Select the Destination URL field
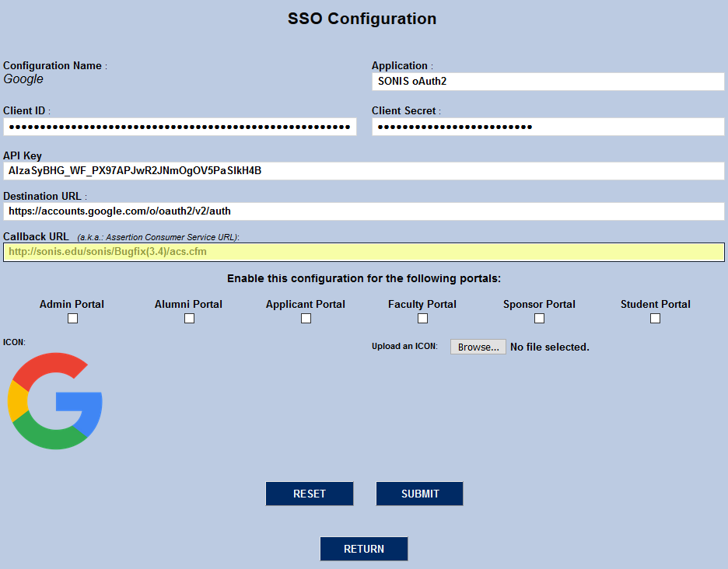This screenshot has width=728, height=569. 363,211
